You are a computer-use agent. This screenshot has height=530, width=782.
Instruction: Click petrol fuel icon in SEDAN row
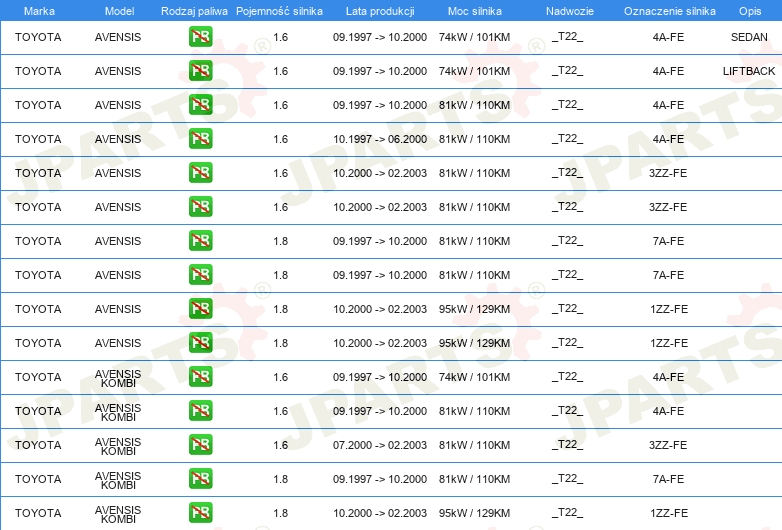click(x=200, y=37)
